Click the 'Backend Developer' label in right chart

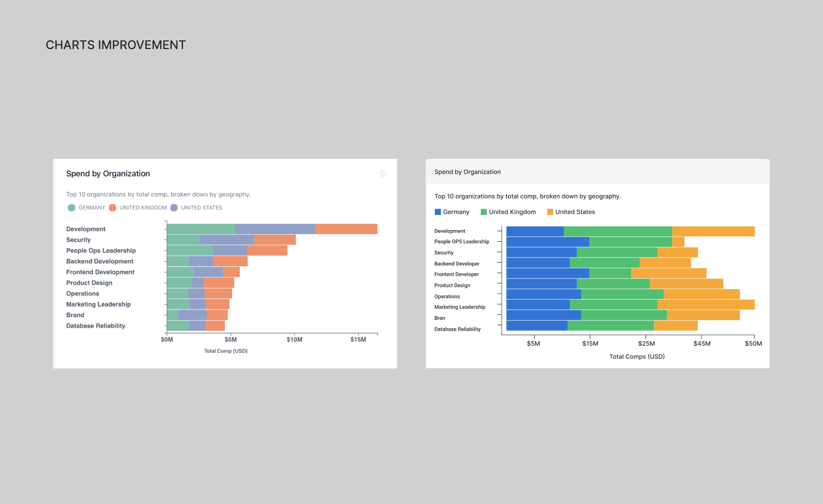pos(457,264)
